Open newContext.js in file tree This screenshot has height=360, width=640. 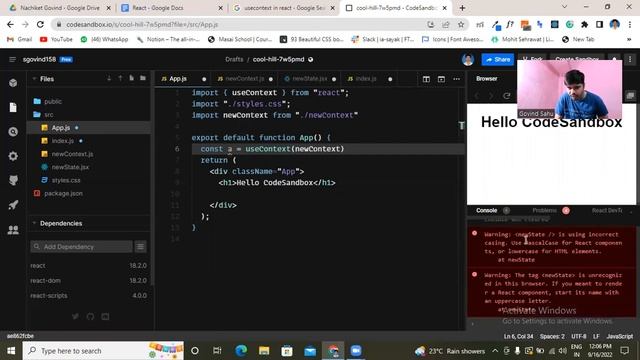coord(72,154)
